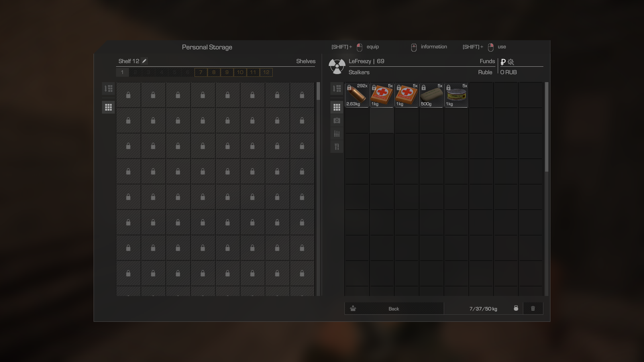
Task: Click the pencil icon to rename Shelf 12
Action: click(144, 61)
